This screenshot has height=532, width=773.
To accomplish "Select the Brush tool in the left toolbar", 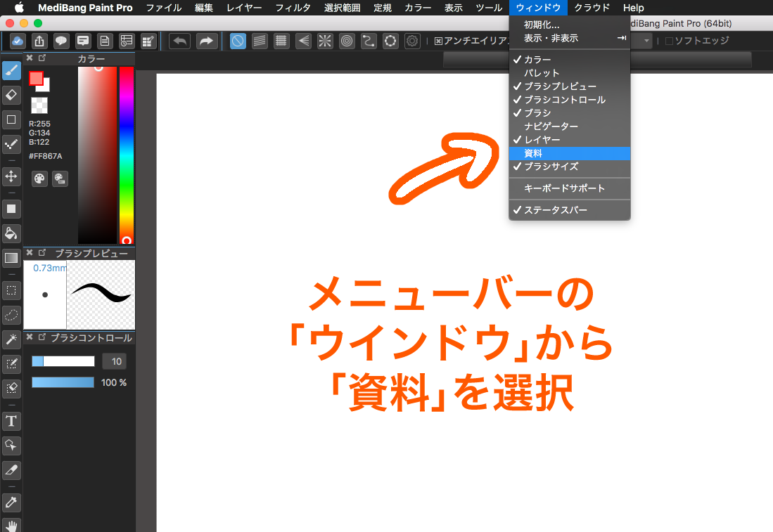I will coord(11,71).
